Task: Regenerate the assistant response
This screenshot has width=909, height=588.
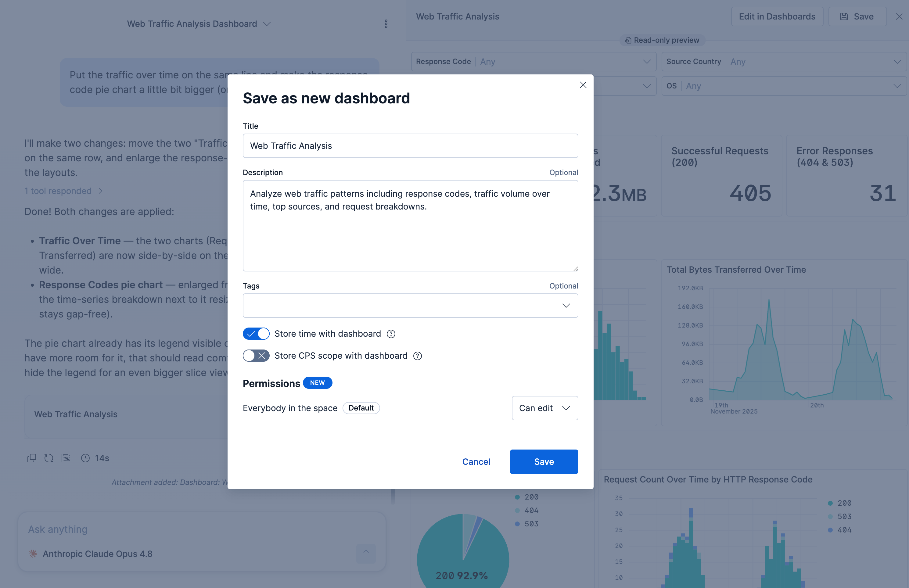Action: pos(49,458)
